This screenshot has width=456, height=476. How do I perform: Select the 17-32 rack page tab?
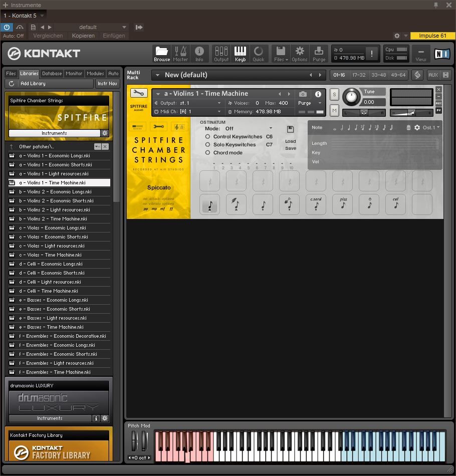coord(359,75)
